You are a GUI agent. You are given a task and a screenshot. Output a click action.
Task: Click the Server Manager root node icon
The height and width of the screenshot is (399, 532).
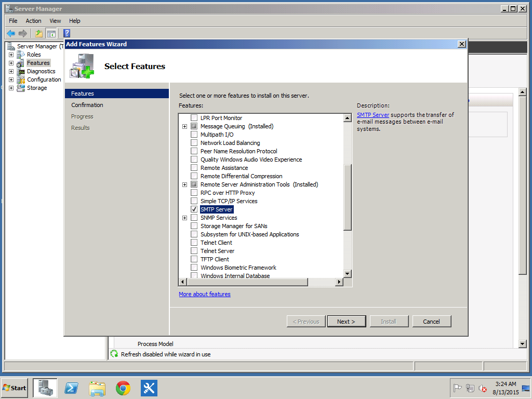pos(11,46)
